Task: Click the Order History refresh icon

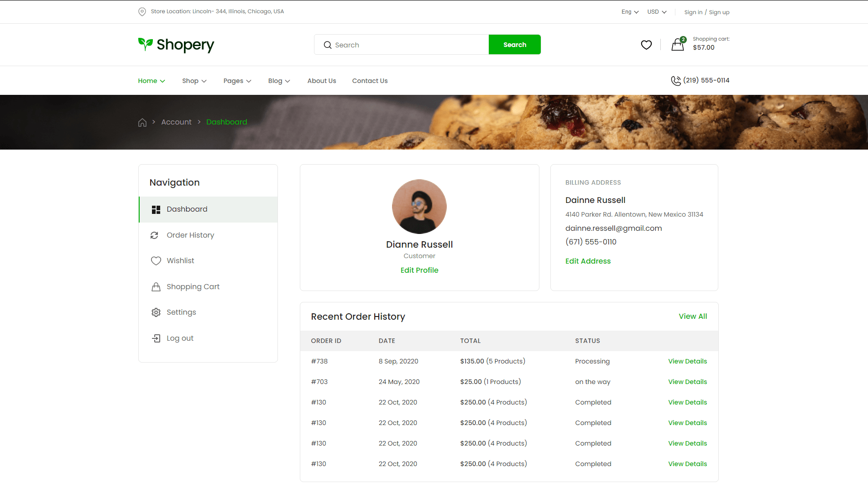Action: [x=155, y=235]
